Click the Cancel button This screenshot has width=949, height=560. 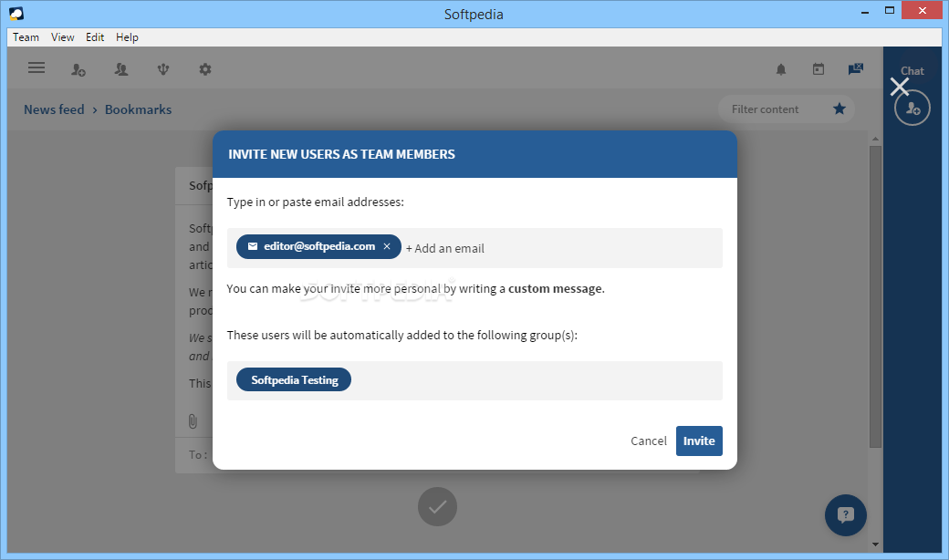point(648,441)
